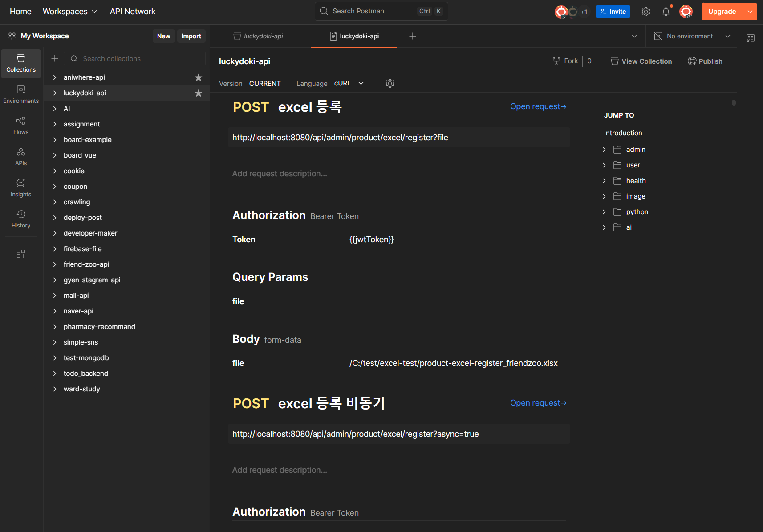Screen dimensions: 763x532
Task: Open the notifications bell
Action: (x=666, y=12)
